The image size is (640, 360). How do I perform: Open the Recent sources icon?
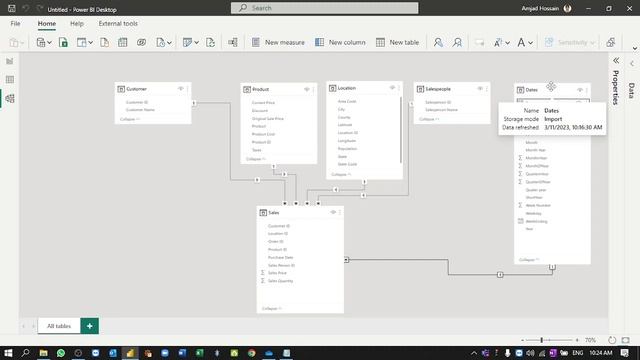tap(160, 42)
